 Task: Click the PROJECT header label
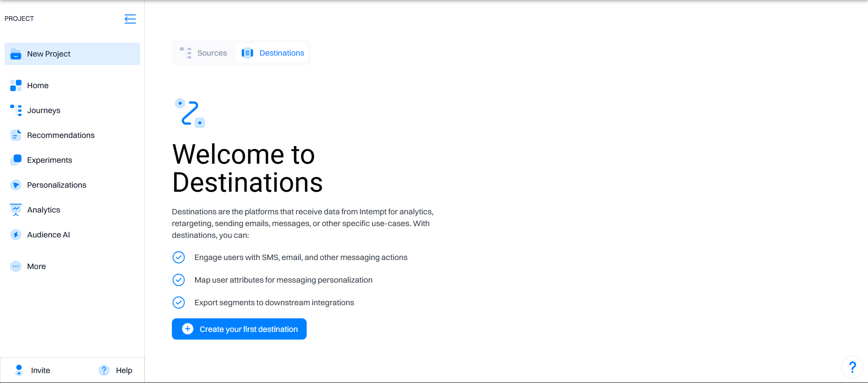click(19, 19)
